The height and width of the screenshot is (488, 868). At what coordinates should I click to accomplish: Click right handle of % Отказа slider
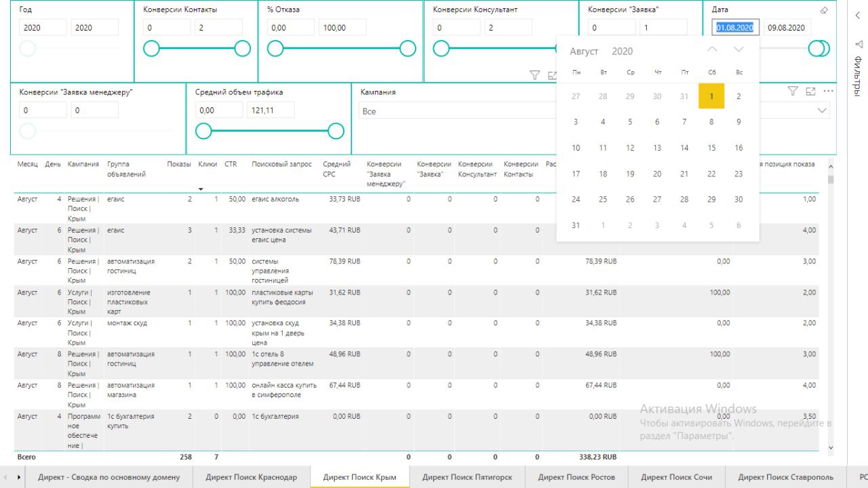[408, 48]
